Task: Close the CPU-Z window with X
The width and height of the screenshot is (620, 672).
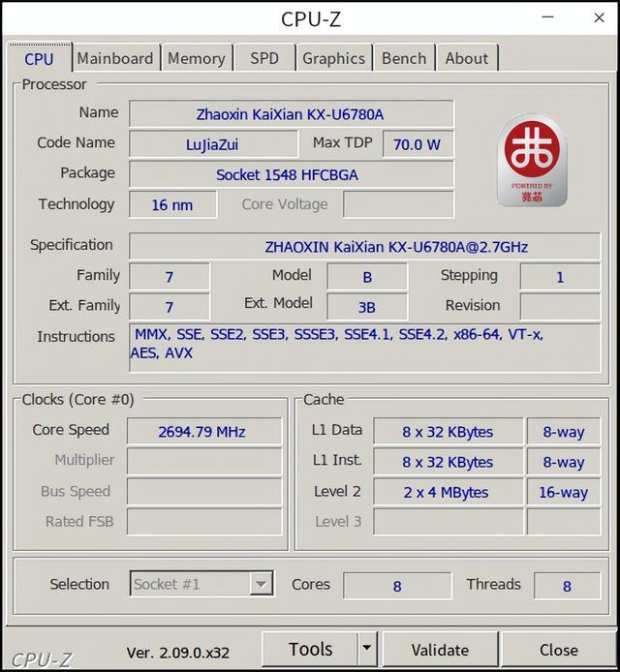Action: point(599,17)
